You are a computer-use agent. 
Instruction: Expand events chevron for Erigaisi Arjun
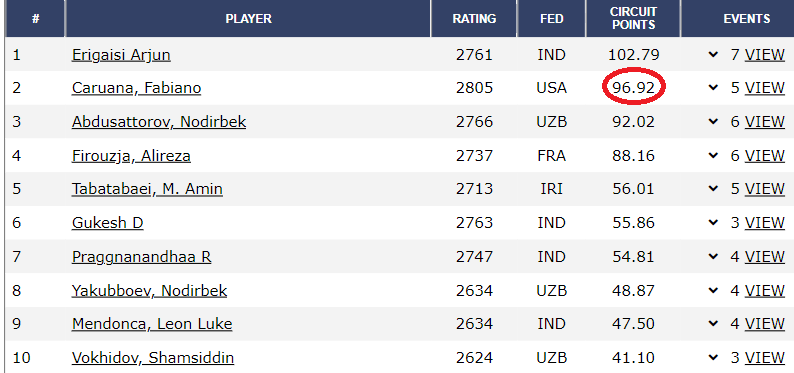pos(713,55)
